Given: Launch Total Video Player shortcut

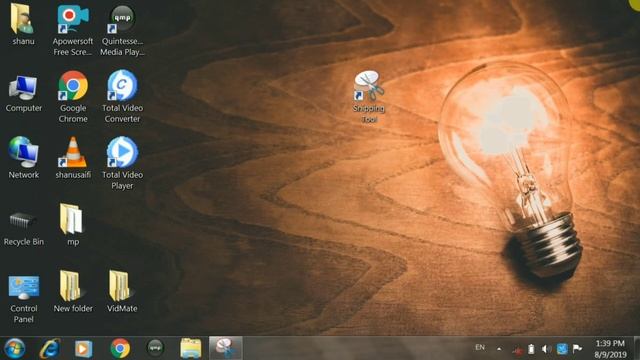Looking at the screenshot, I should (122, 163).
